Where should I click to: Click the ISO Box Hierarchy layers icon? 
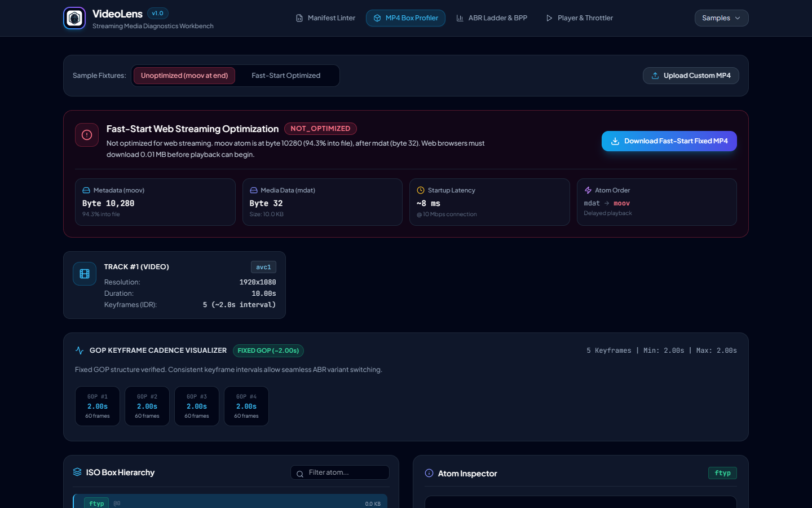(77, 472)
